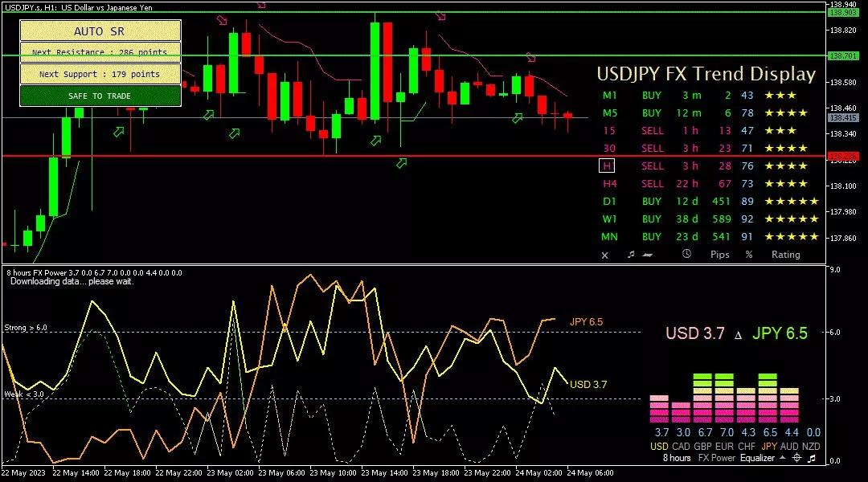The width and height of the screenshot is (868, 482).
Task: Click the crosshair target icon in FX Power
Action: (x=796, y=458)
